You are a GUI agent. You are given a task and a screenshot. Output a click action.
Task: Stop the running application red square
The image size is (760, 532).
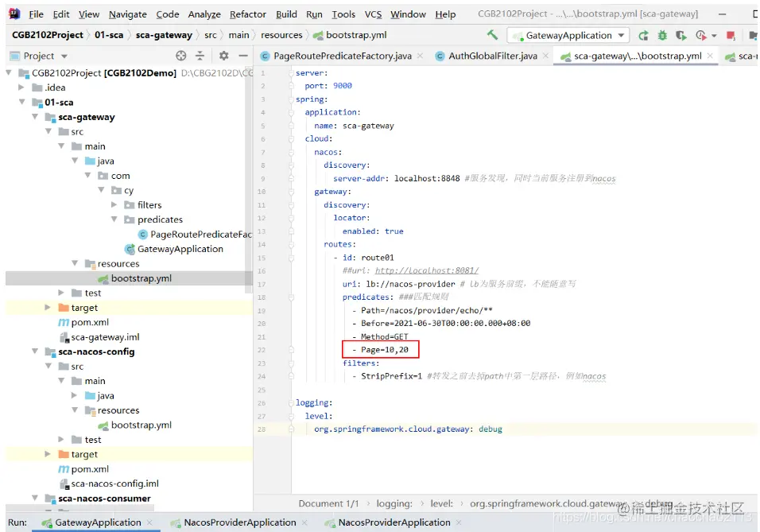731,36
